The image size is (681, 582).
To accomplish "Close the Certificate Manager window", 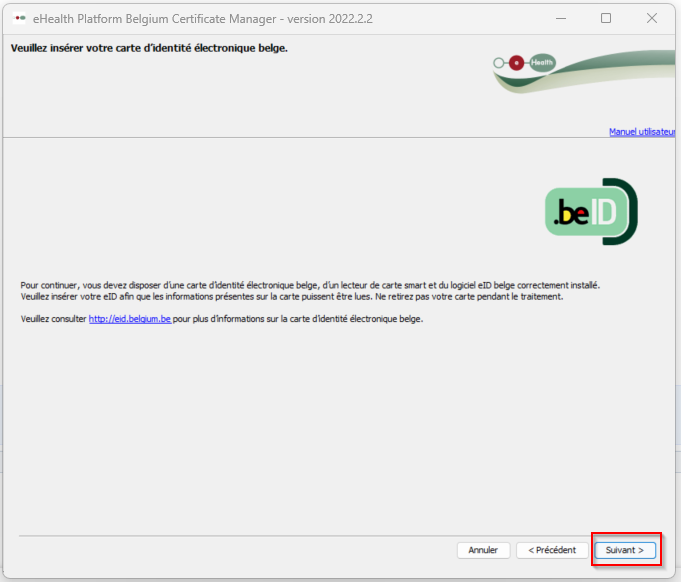I will pos(651,18).
